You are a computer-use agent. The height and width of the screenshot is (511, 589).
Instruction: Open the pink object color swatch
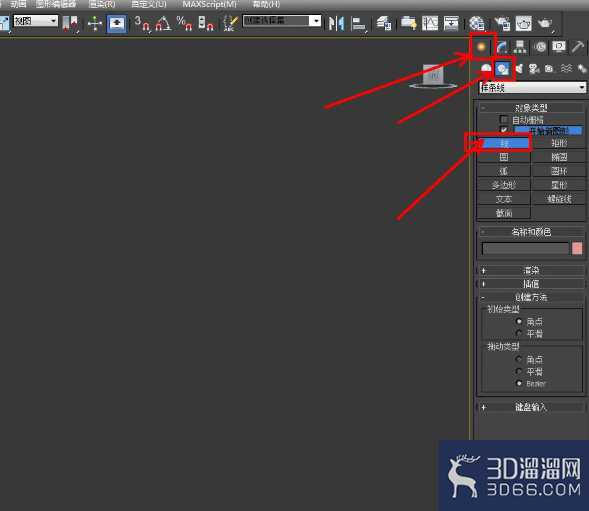click(577, 248)
